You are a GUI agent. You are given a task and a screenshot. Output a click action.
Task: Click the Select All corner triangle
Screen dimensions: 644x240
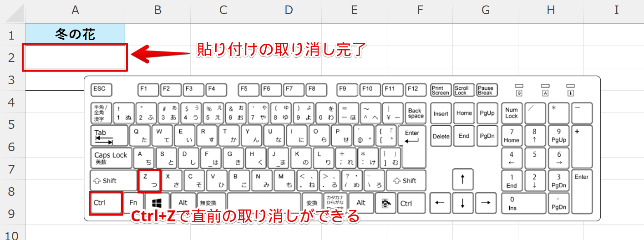13,12
